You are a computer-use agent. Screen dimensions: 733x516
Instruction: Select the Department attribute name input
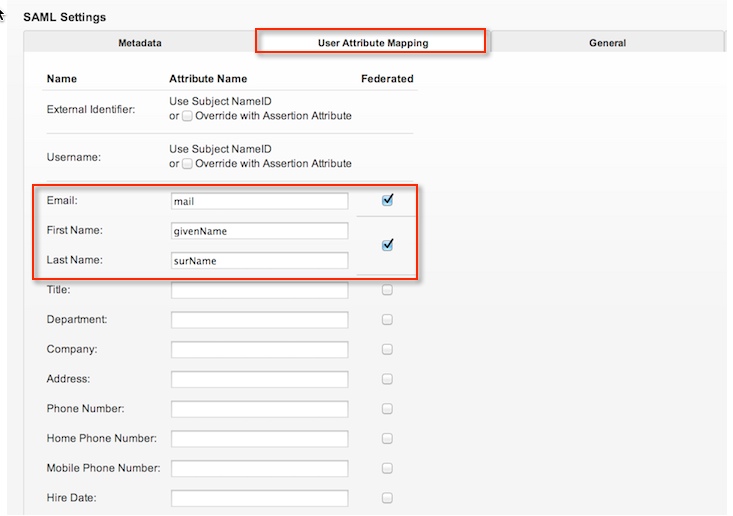click(x=259, y=320)
